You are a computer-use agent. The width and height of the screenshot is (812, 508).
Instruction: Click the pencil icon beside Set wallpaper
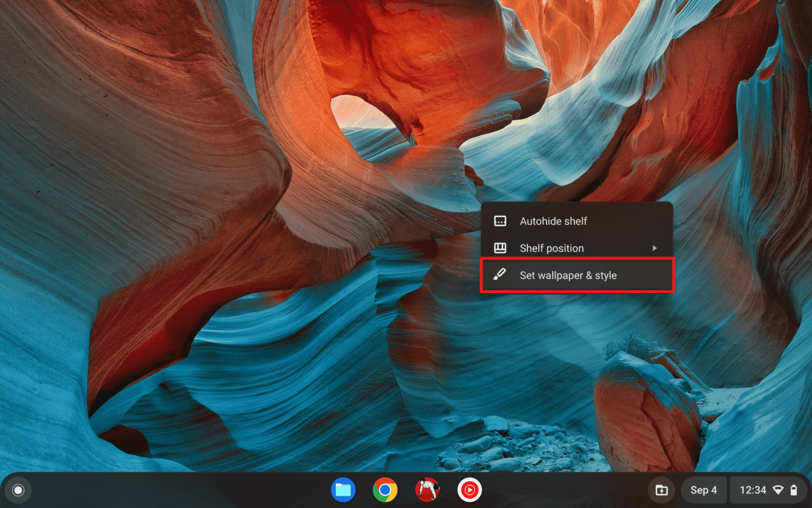[500, 275]
